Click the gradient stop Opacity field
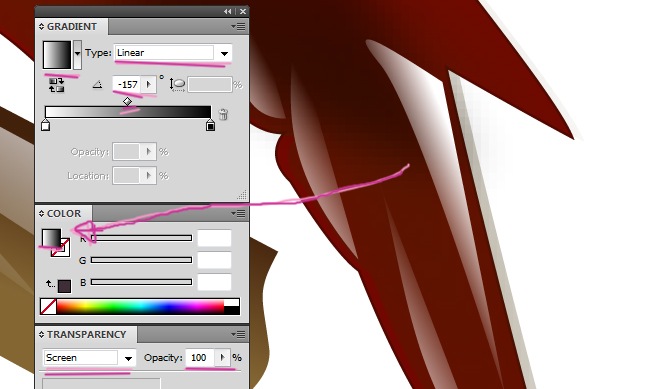This screenshot has height=389, width=650. [126, 152]
